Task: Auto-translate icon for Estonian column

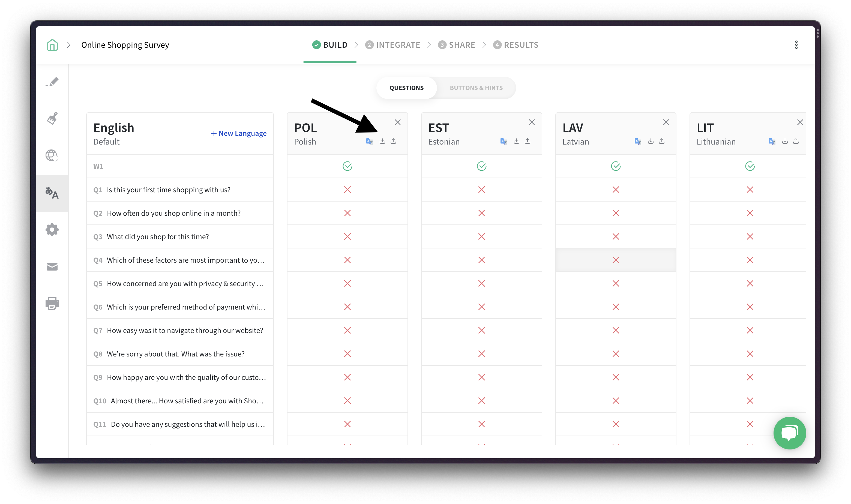Action: [x=504, y=141]
